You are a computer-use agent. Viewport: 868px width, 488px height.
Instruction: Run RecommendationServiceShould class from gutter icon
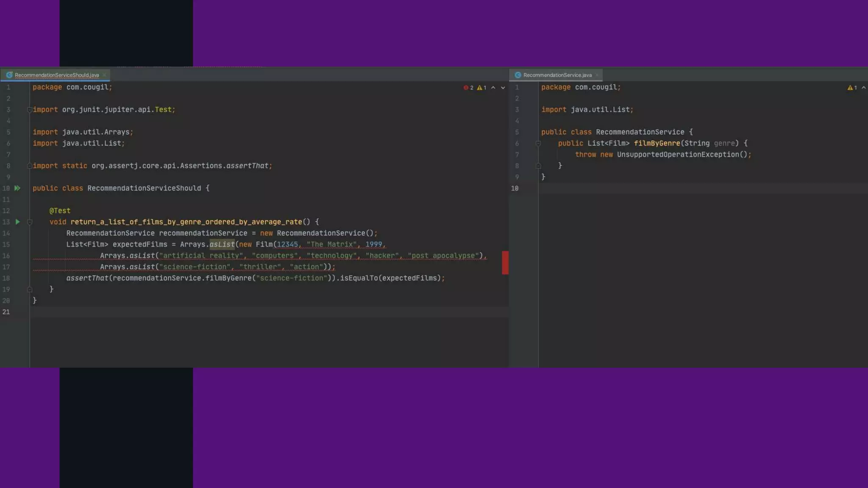[x=17, y=188]
